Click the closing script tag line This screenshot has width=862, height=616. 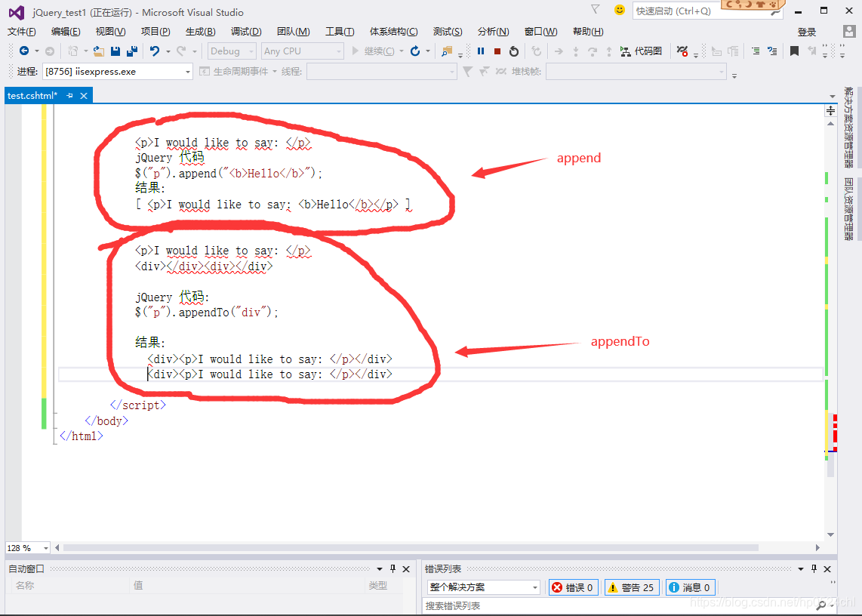click(138, 405)
